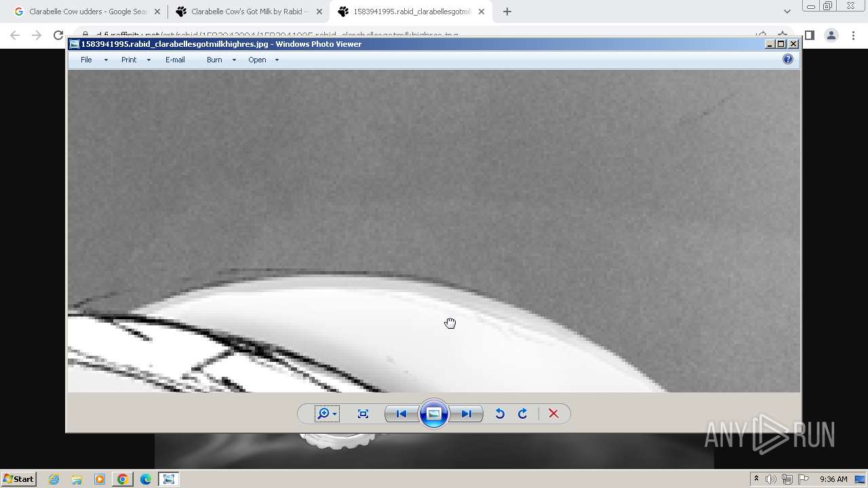Image resolution: width=868 pixels, height=488 pixels.
Task: Select Photo Viewer taskbar button
Action: [x=169, y=479]
